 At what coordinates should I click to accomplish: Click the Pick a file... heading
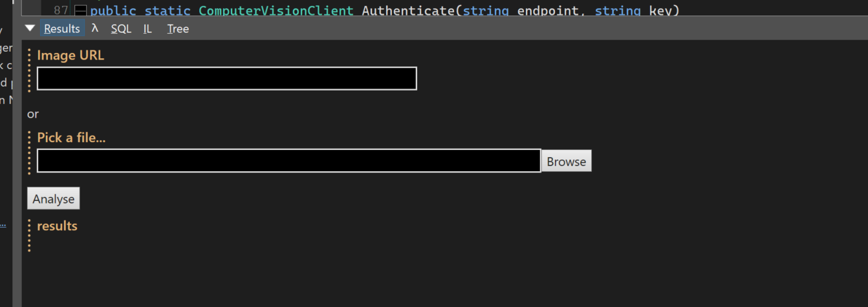coord(71,138)
